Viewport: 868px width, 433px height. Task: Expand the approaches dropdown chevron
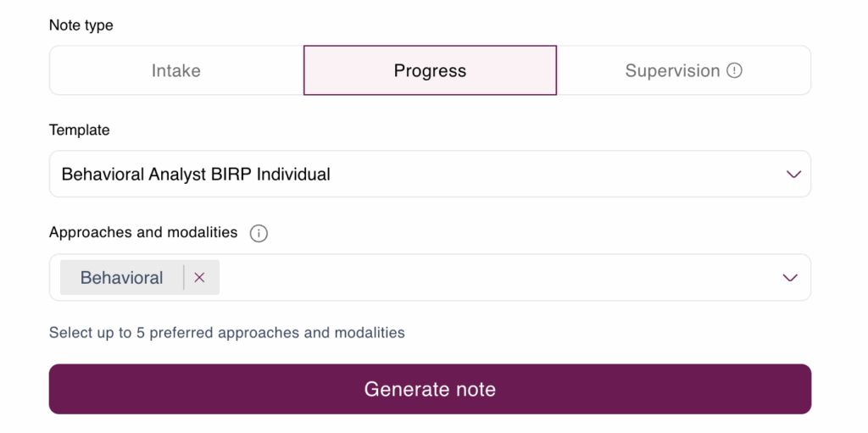(x=790, y=277)
